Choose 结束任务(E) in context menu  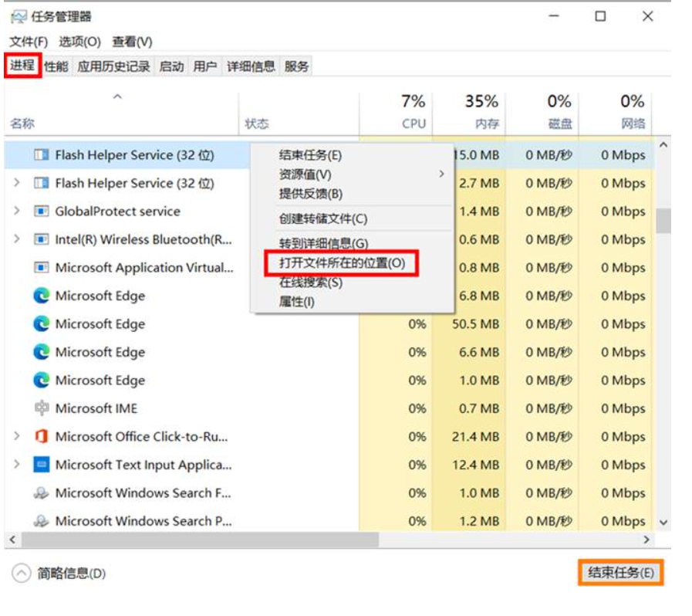tap(311, 155)
